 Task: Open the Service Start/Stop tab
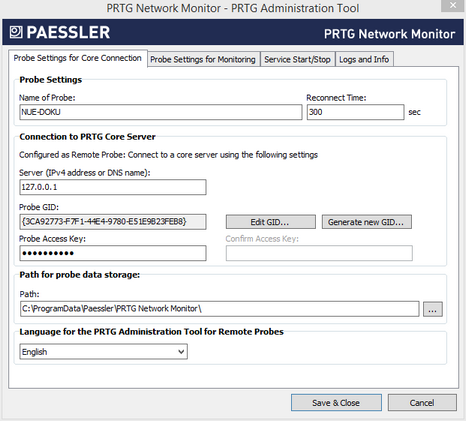click(297, 59)
